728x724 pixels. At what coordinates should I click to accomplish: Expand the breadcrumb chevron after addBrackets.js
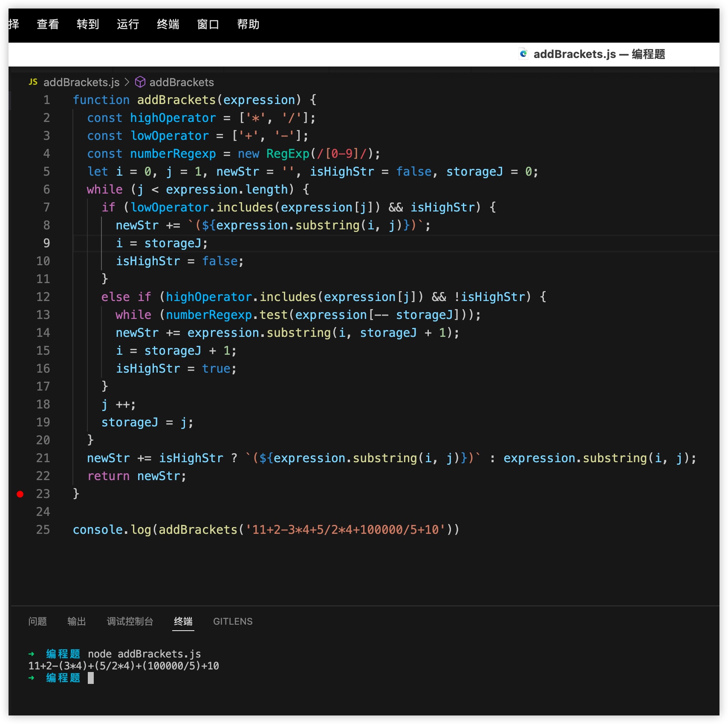127,82
